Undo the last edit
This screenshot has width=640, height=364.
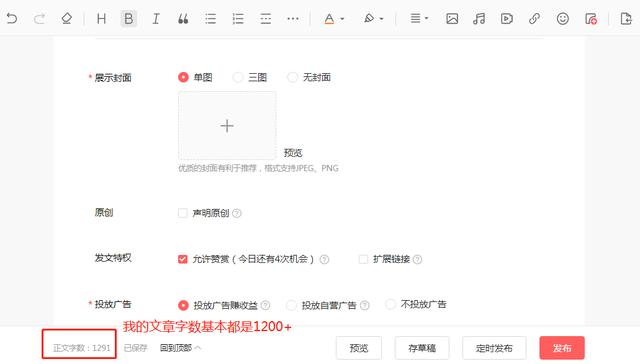click(x=12, y=18)
